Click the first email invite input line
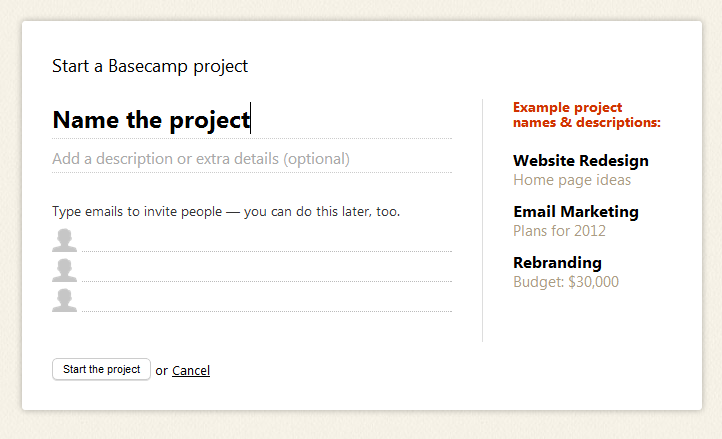722x439 pixels. coord(267,241)
